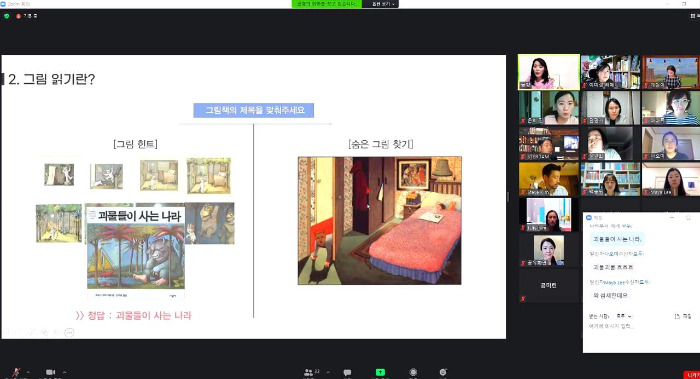The image size is (700, 379).
Task: Click the first hint thumbnail in the top row
Action: point(59,175)
